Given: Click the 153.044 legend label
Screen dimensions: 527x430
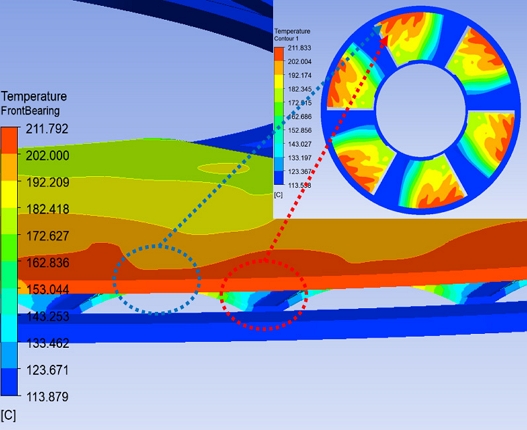Looking at the screenshot, I should pyautogui.click(x=47, y=289).
